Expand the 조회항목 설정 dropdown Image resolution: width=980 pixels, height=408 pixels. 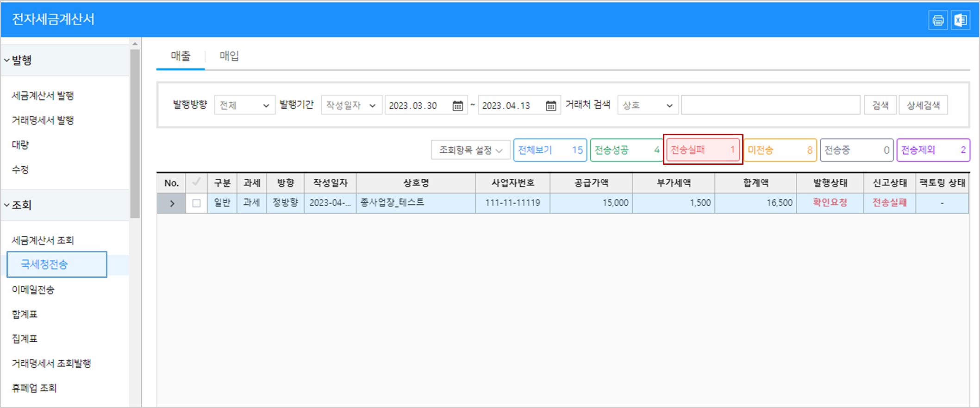coord(470,150)
